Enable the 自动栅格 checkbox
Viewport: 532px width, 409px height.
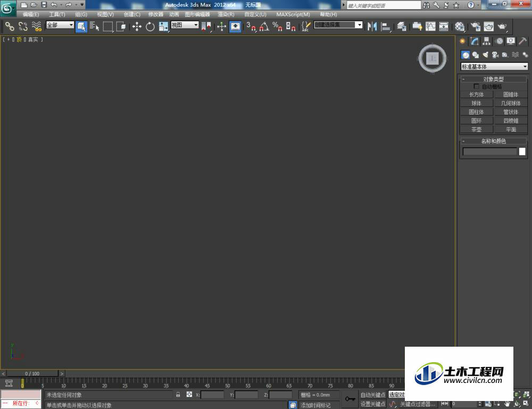point(476,86)
